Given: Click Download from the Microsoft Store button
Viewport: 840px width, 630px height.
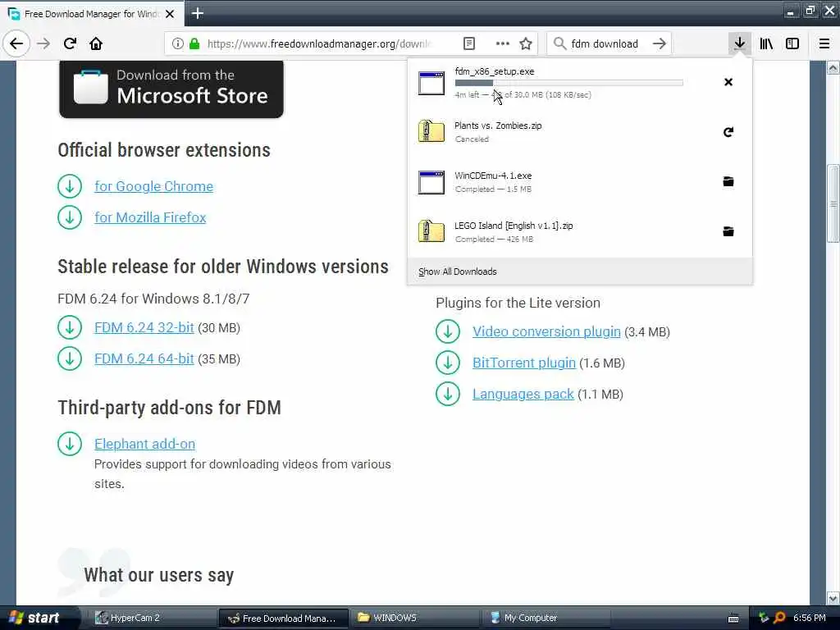Looking at the screenshot, I should coord(171,89).
